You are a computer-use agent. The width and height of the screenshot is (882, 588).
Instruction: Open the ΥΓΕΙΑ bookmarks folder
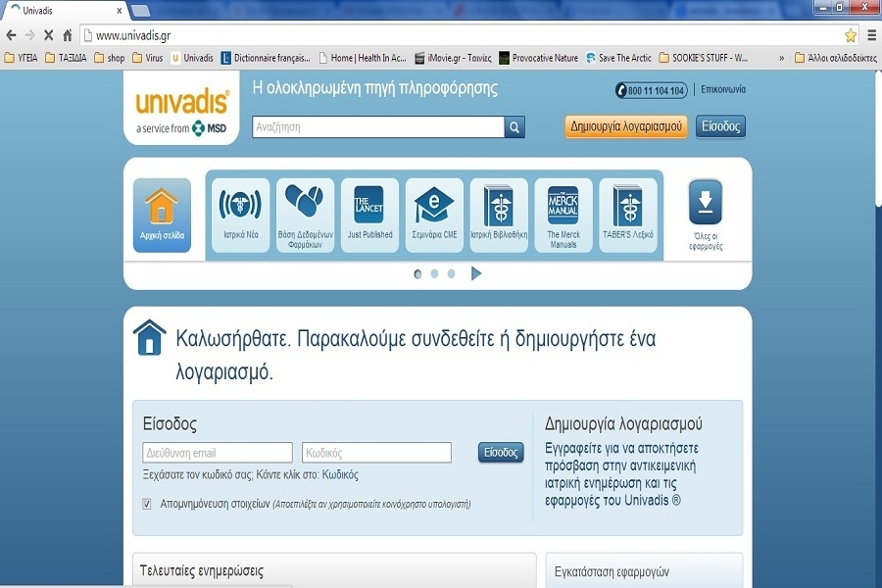point(22,58)
